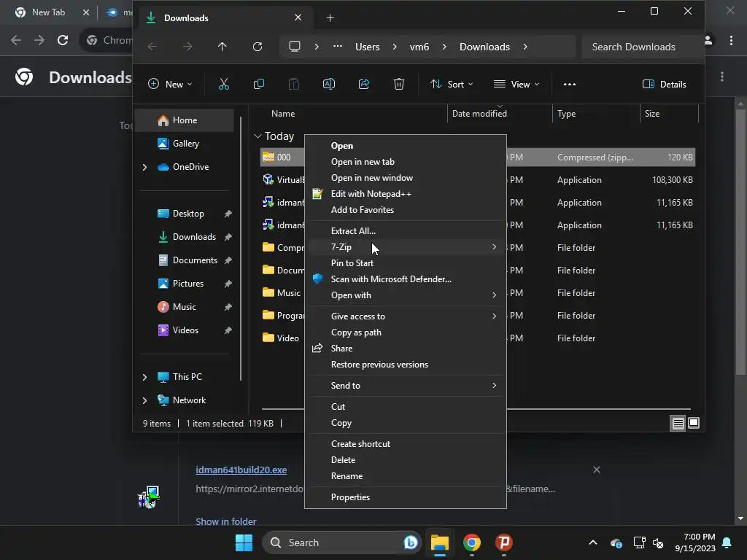Click Show in folder link in Chrome

click(x=226, y=521)
